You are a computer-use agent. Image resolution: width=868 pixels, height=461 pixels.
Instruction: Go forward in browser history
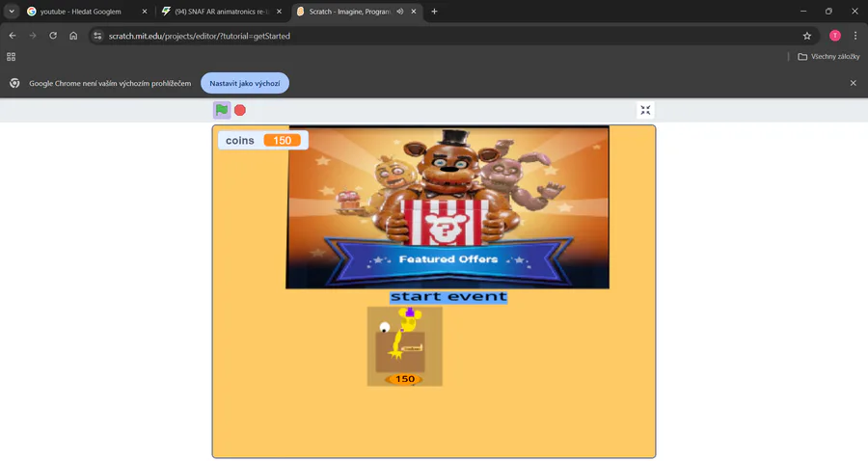pos(33,36)
